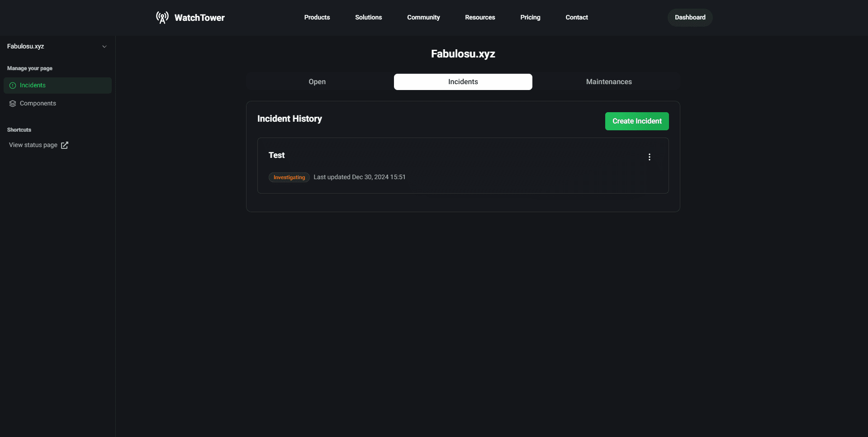
Task: Click the Investigating status badge
Action: [289, 177]
